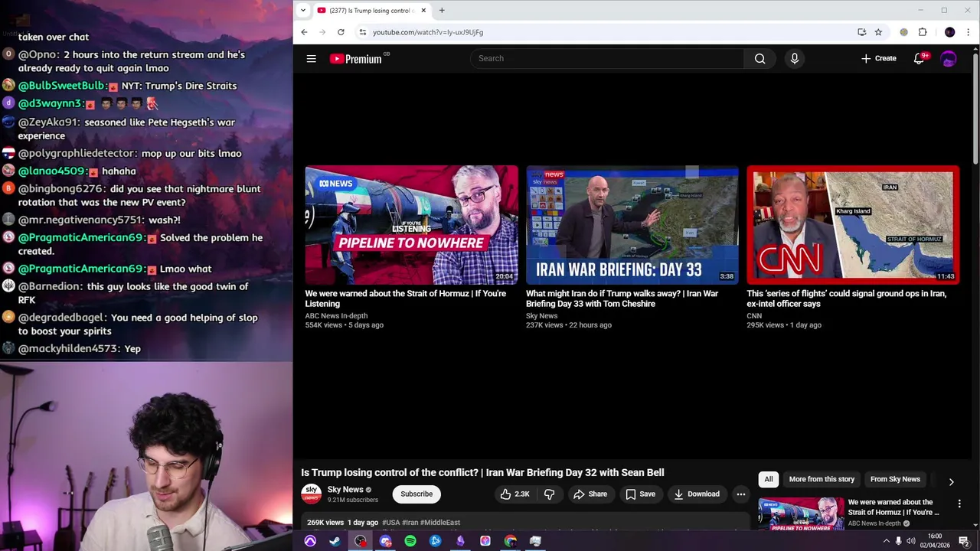Open Chrome from the taskbar
The height and width of the screenshot is (551, 980).
tap(511, 541)
